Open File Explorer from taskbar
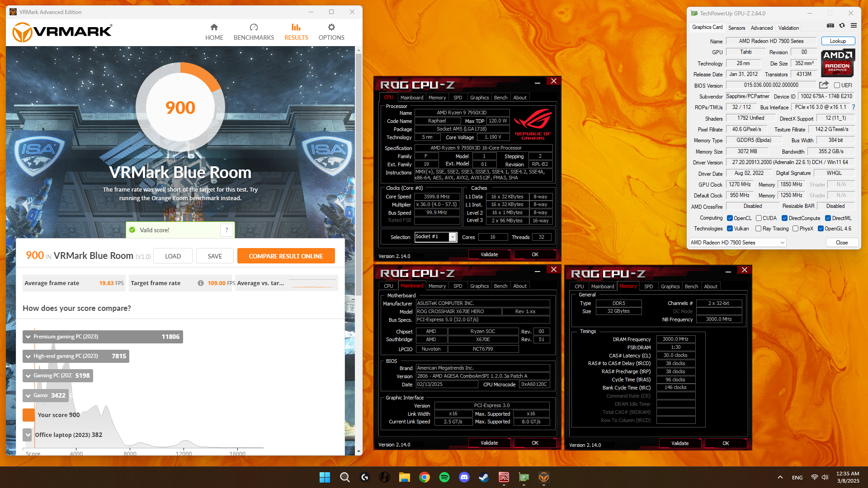Viewport: 868px width, 488px height. click(x=405, y=477)
